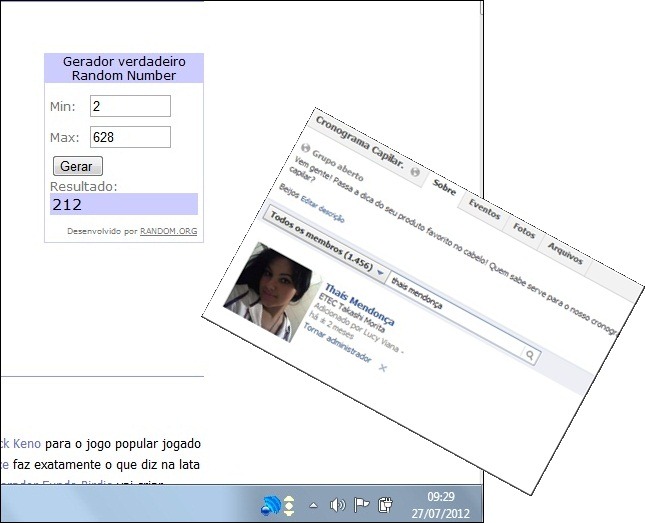Open the volume speaker icon
The width and height of the screenshot is (645, 523).
337,505
